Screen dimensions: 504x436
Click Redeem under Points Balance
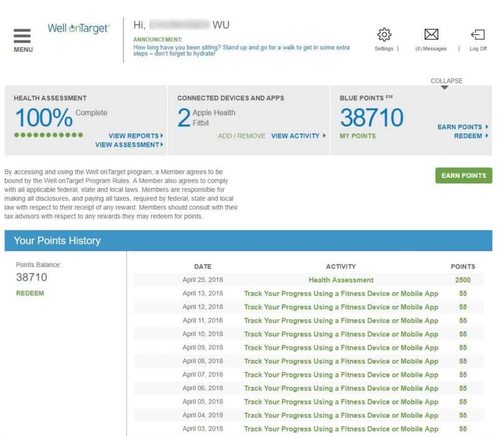click(30, 294)
